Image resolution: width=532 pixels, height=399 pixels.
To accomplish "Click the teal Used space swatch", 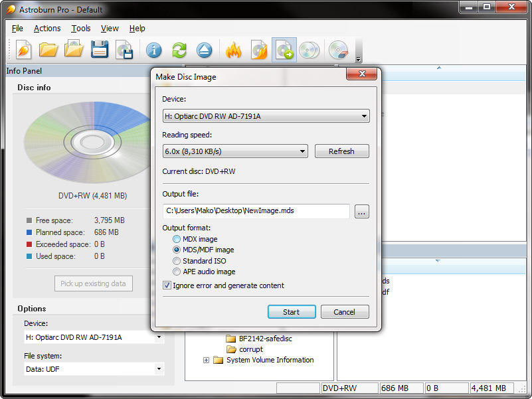I will 29,256.
